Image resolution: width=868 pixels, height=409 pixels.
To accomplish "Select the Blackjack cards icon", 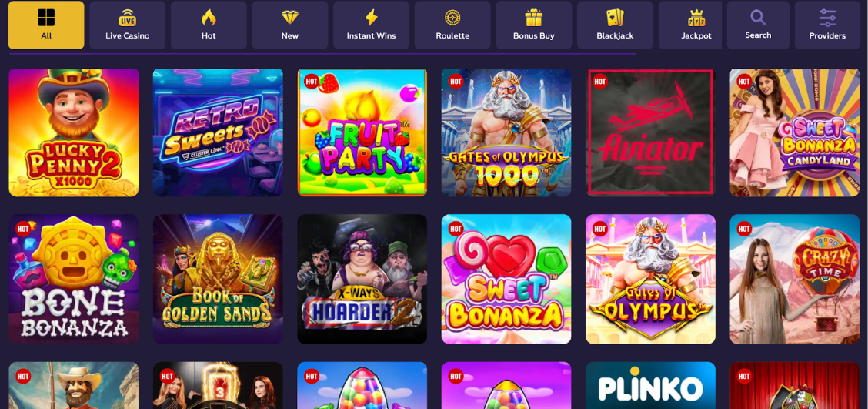I will [615, 18].
